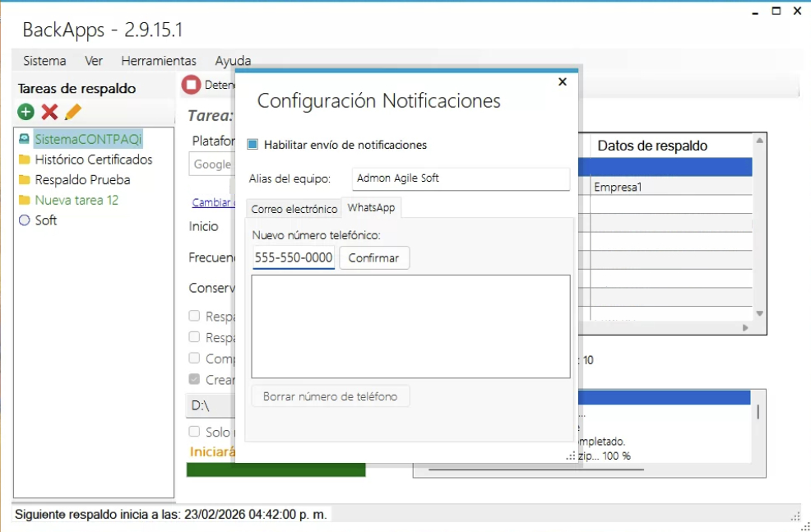
Task: Click the SistemaCONTPAQi task drive icon
Action: tap(25, 139)
